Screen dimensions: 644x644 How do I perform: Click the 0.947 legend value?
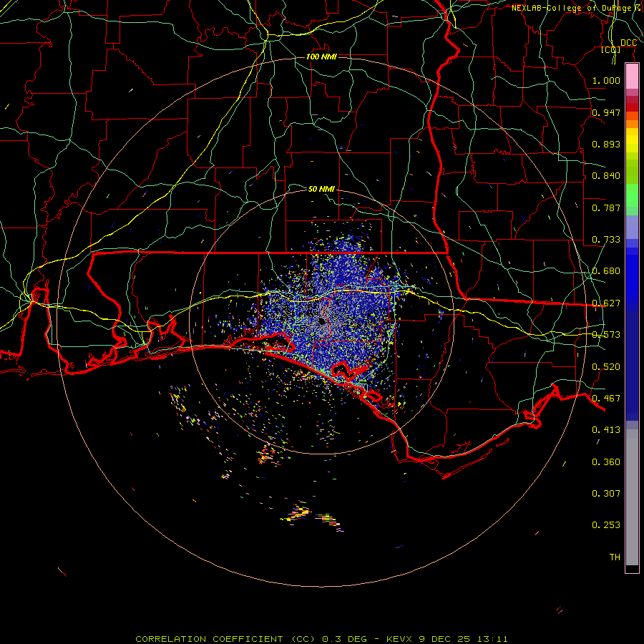[606, 112]
